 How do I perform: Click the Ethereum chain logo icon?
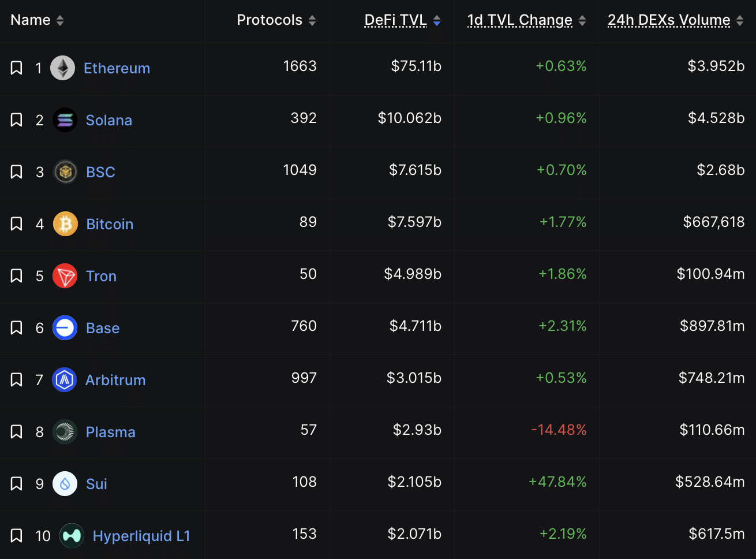tap(62, 68)
